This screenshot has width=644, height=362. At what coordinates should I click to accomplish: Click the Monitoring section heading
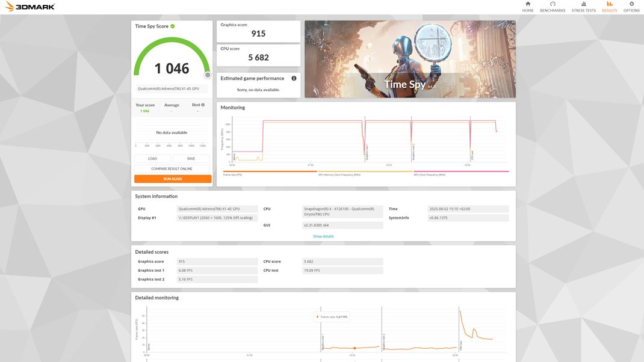click(232, 108)
